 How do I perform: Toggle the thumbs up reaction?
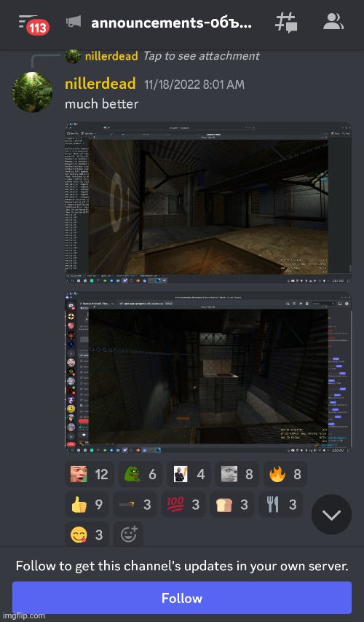click(87, 504)
